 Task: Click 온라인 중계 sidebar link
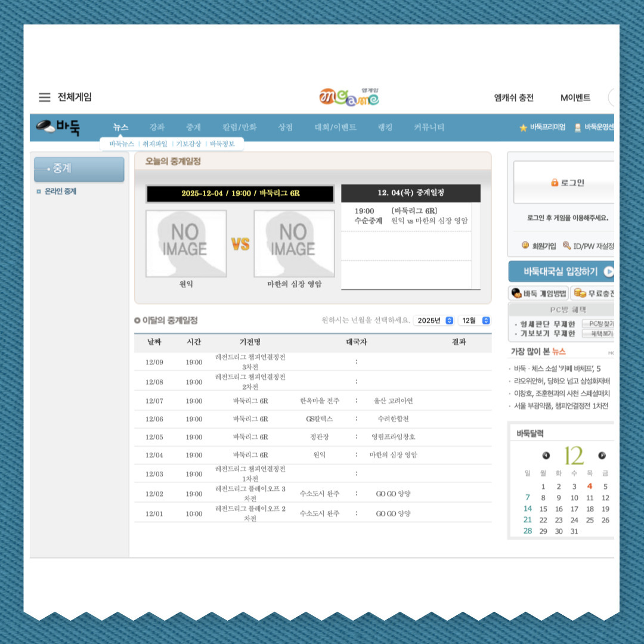coord(60,191)
